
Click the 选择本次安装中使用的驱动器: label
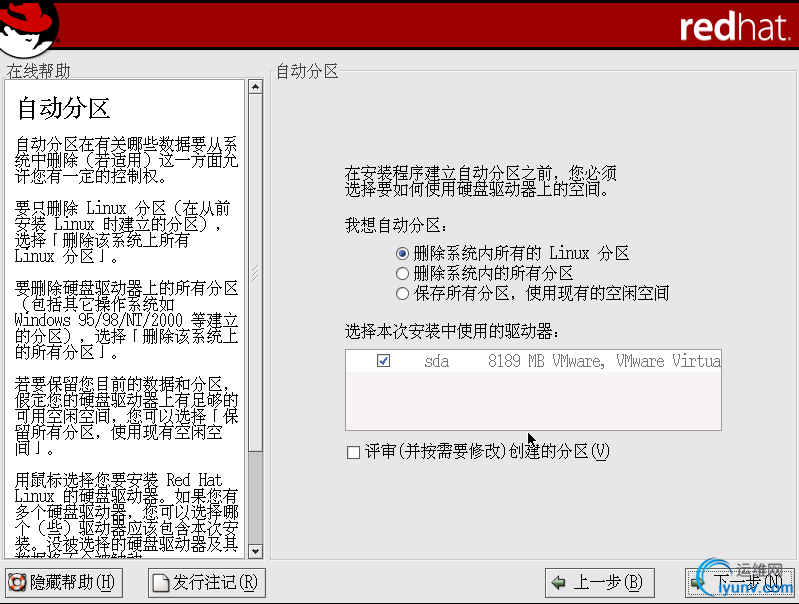[452, 332]
